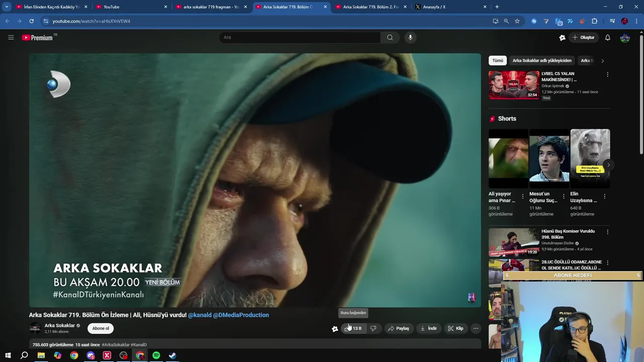Open Chrome three-dot menu
This screenshot has height=362, width=644.
coord(636,21)
